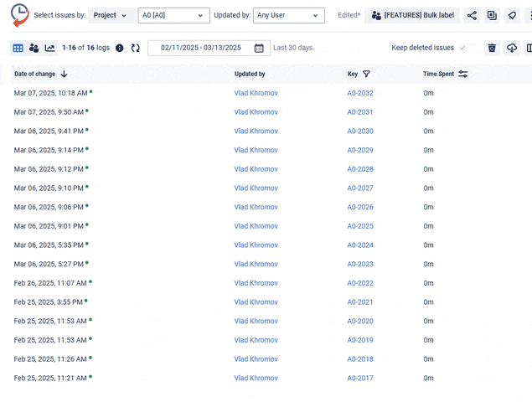This screenshot has width=532, height=402.
Task: Click the date range input field
Action: click(x=200, y=49)
